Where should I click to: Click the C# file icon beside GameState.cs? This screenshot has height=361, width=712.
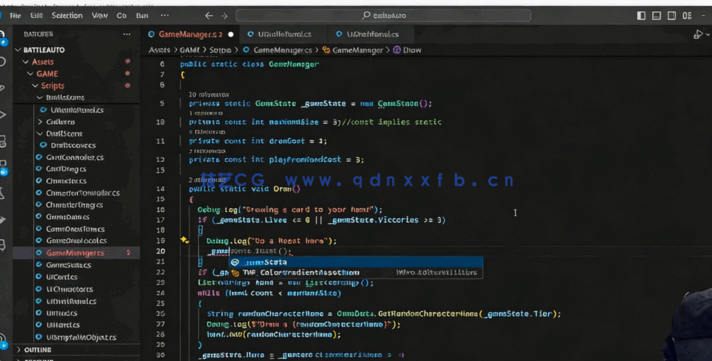39,265
